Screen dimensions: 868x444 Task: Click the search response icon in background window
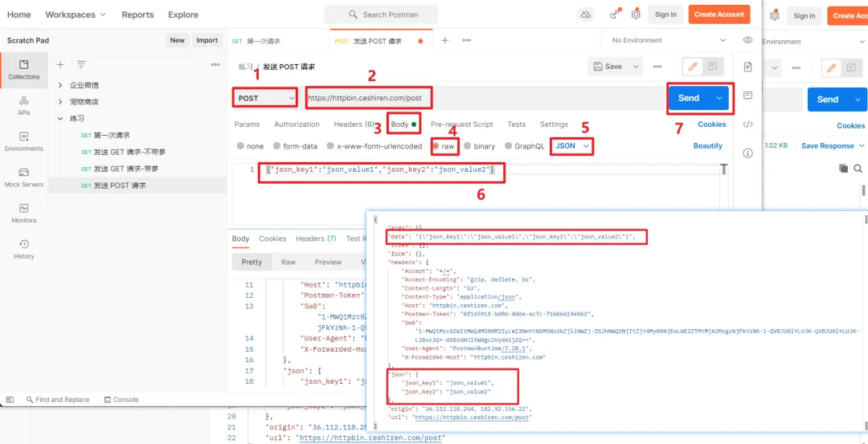tap(858, 169)
